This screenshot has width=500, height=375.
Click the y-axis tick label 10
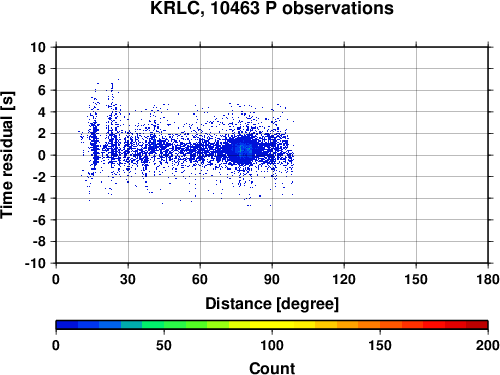(x=38, y=47)
